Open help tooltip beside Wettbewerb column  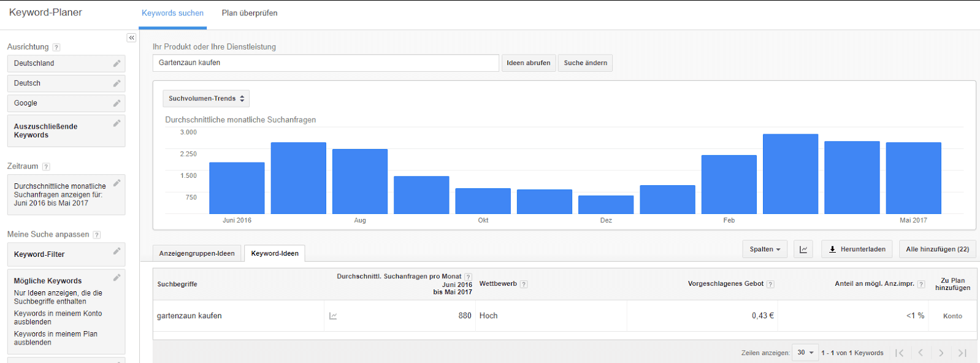click(524, 285)
